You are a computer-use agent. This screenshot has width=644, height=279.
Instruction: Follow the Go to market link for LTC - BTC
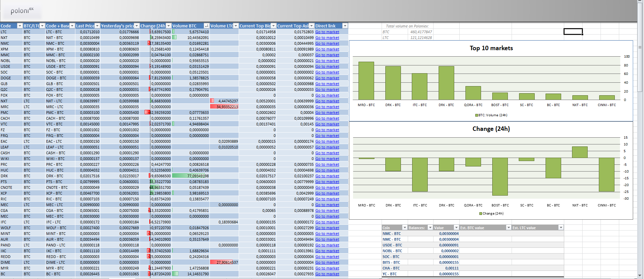point(327,32)
